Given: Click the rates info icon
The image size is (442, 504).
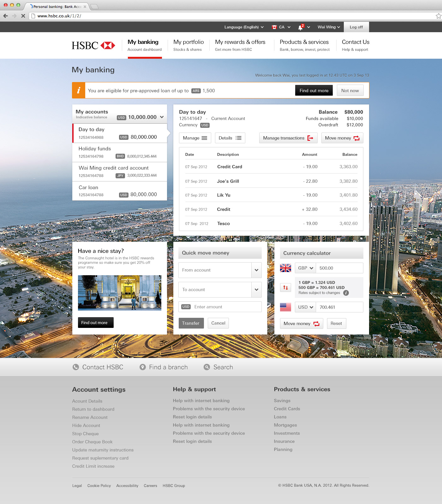Looking at the screenshot, I should 346,293.
